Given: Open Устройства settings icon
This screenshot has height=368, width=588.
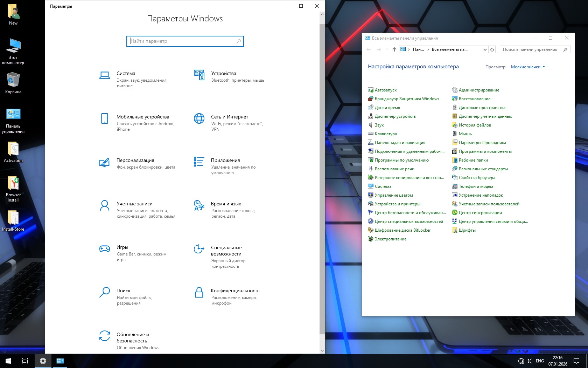Looking at the screenshot, I should click(199, 75).
